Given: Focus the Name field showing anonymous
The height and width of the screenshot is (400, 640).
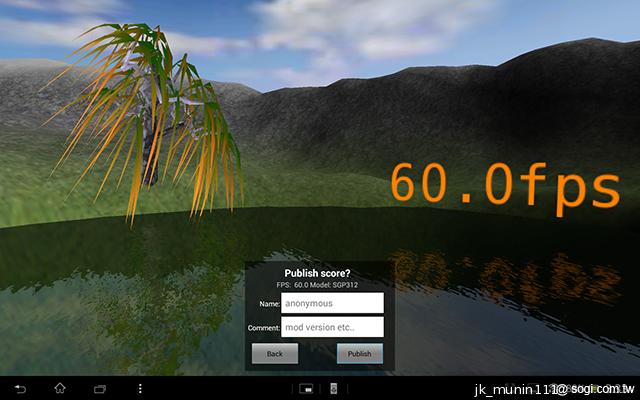Looking at the screenshot, I should (x=332, y=303).
